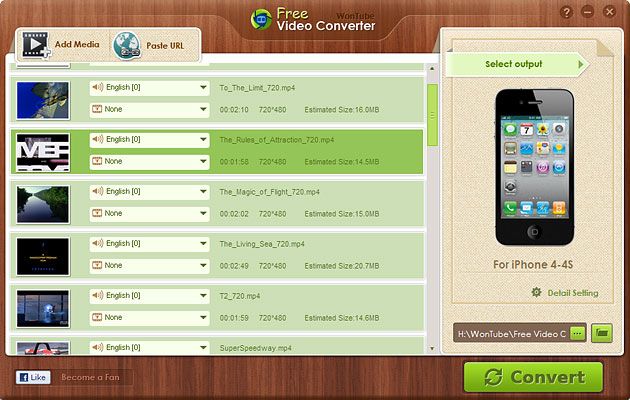Open the output folder with green folder icon
This screenshot has width=630, height=400.
[x=602, y=332]
